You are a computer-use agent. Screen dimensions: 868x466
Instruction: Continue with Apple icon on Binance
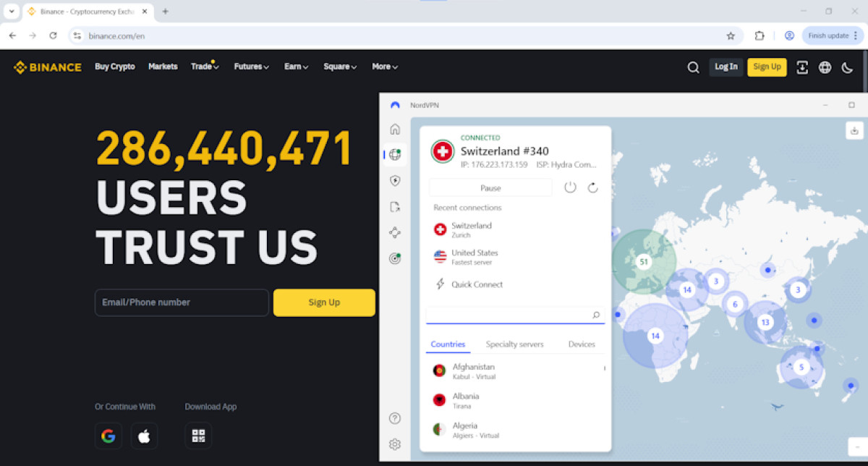click(144, 436)
